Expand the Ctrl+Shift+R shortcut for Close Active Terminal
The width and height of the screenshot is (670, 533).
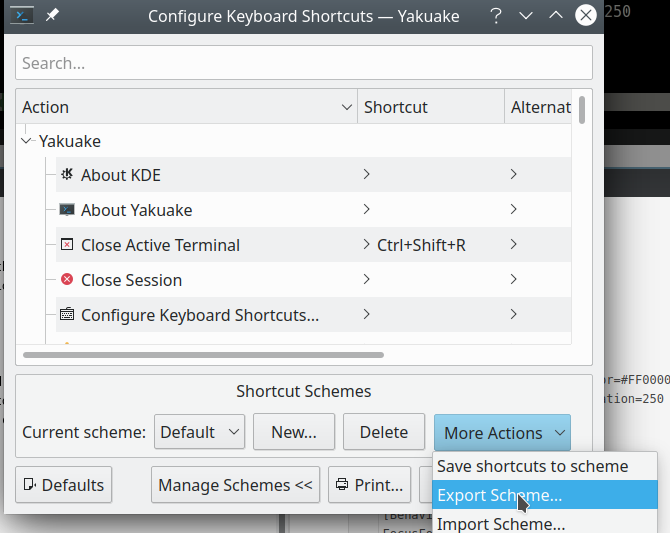pyautogui.click(x=366, y=244)
